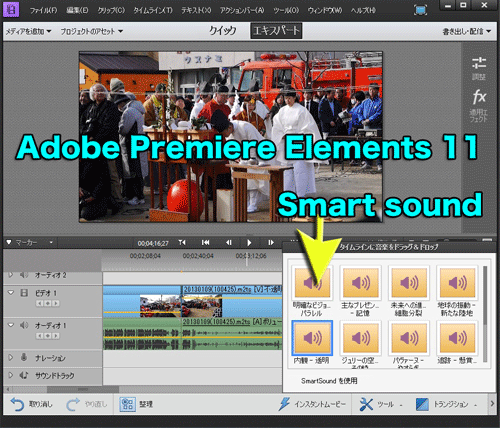Viewport: 500px width, 428px height.
Task: Open the マーカー dropdown
Action: [30, 242]
